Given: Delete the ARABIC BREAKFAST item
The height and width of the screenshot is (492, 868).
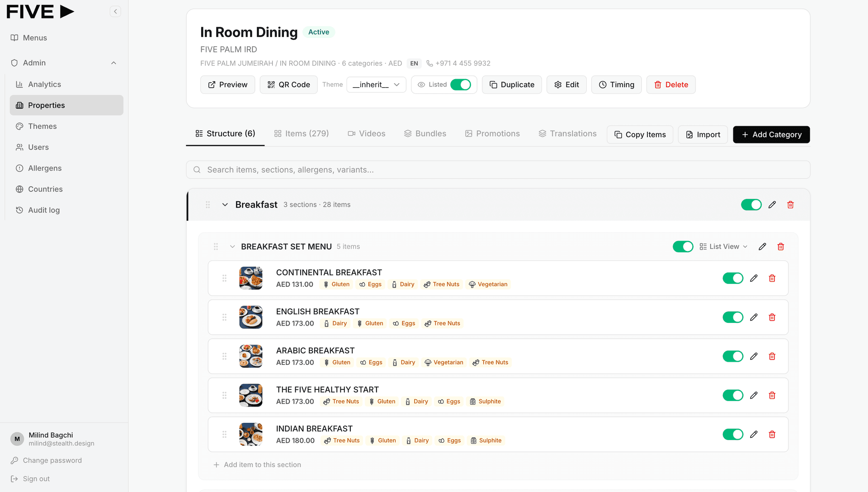Looking at the screenshot, I should pyautogui.click(x=772, y=356).
